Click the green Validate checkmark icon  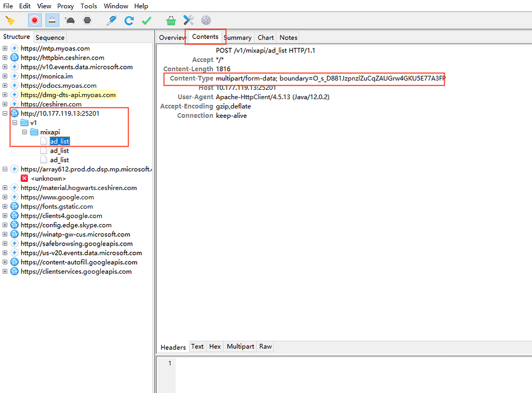(x=147, y=21)
